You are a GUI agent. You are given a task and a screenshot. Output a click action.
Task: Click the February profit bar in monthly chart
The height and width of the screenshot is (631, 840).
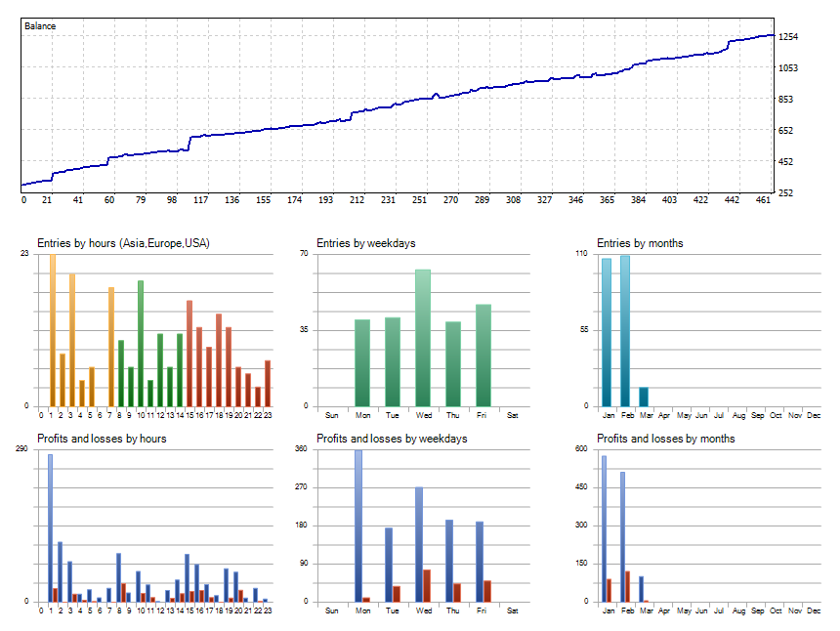click(625, 532)
